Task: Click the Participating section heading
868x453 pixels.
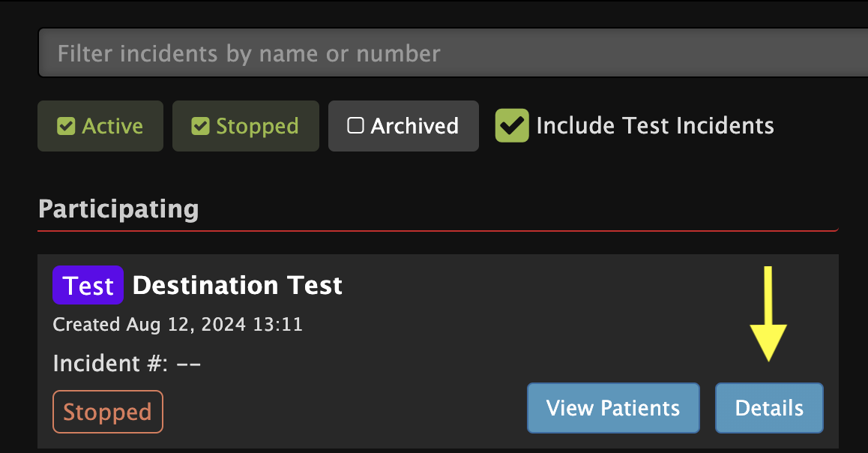Action: tap(118, 209)
